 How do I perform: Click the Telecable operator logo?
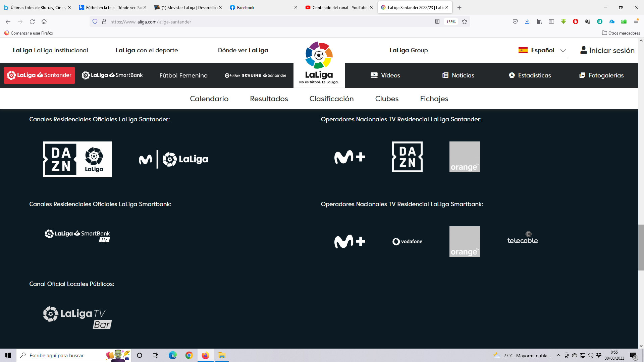point(523,238)
